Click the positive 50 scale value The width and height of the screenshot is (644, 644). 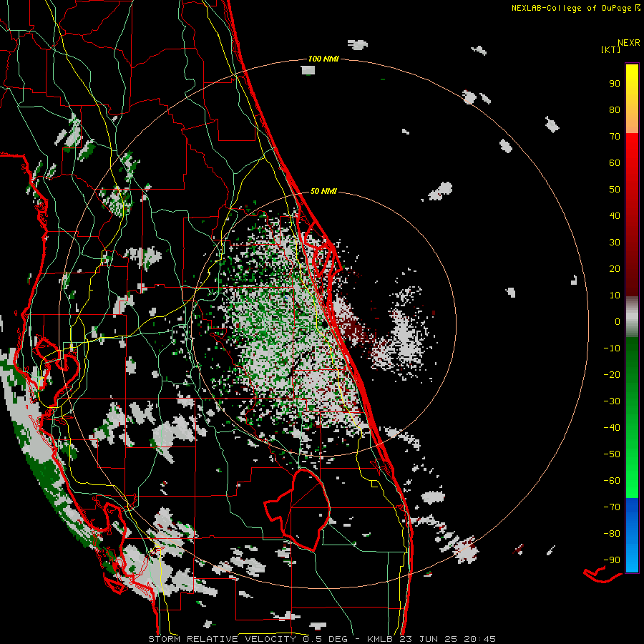point(615,190)
